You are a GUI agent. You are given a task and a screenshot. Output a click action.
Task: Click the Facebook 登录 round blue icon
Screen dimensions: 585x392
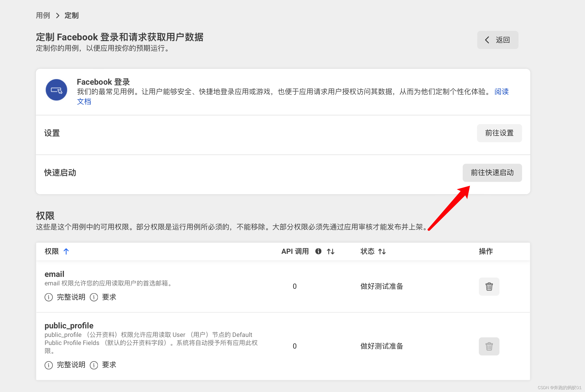[x=56, y=90]
